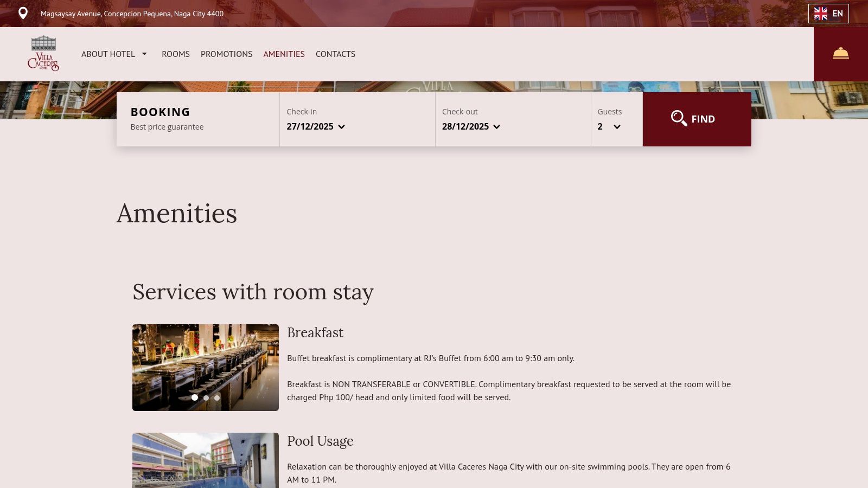Open the concierge bell icon at top right
868x488 pixels.
click(841, 53)
